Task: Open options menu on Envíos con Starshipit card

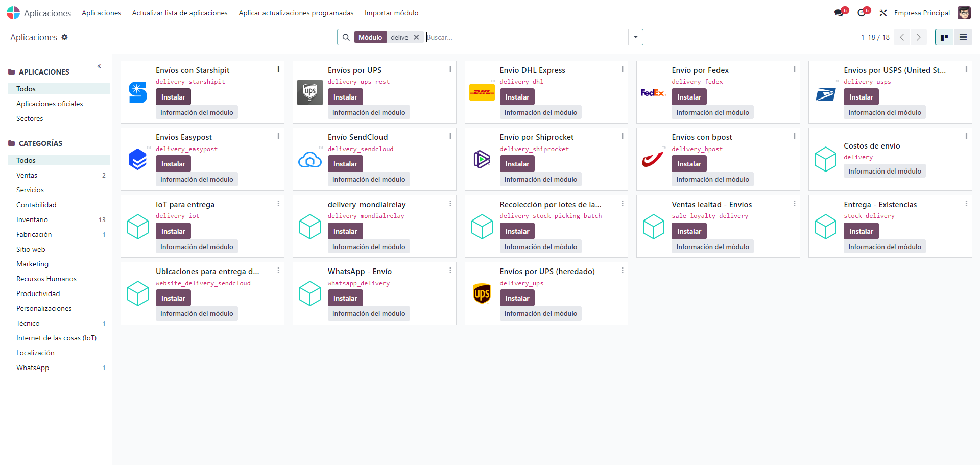Action: (278, 69)
